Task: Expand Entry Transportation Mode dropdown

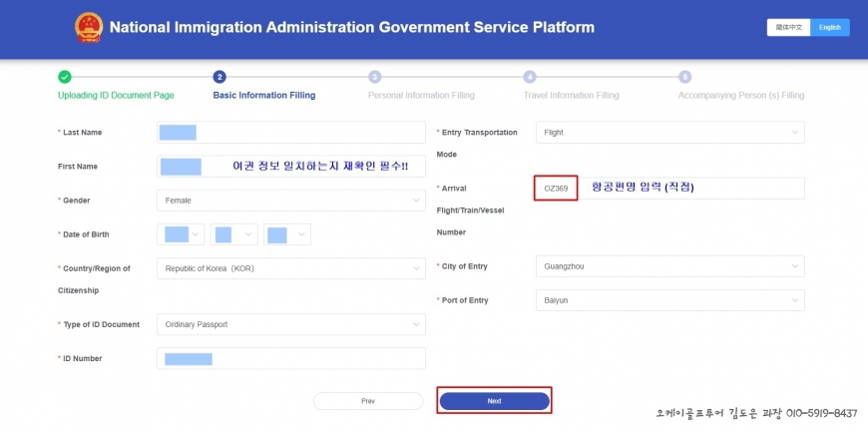Action: click(669, 132)
